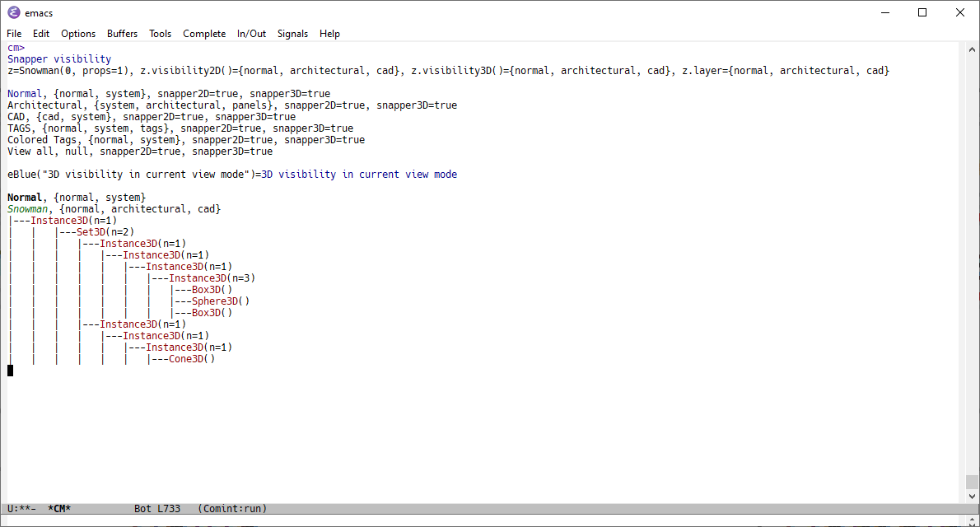Click the 'Set3D(n=2)' tree node
Image resolution: width=980 pixels, height=527 pixels.
[105, 232]
